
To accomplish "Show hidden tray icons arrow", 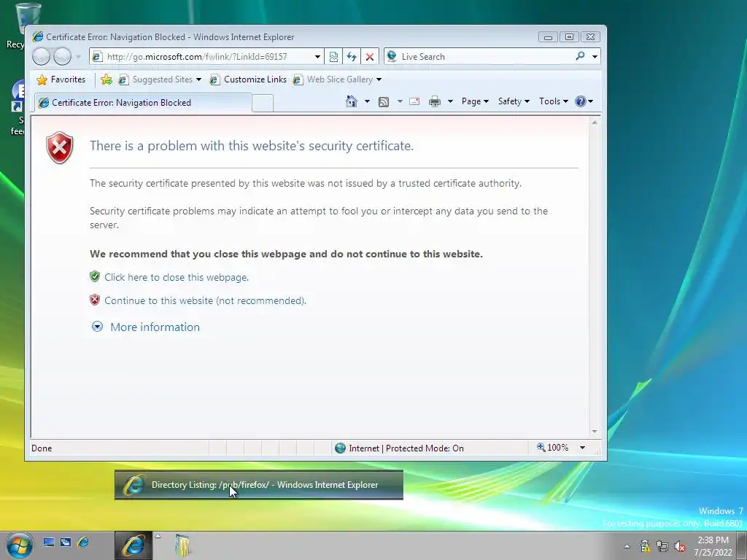I will (x=627, y=546).
